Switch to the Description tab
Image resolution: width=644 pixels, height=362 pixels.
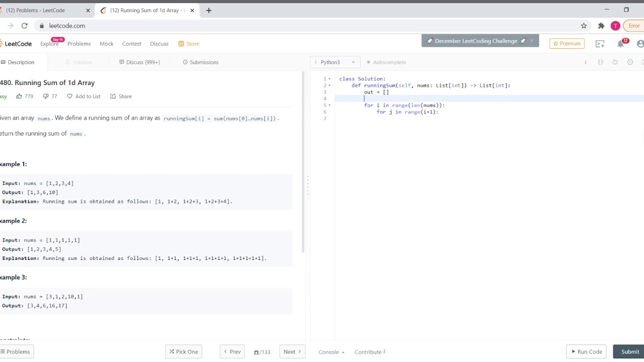point(18,62)
